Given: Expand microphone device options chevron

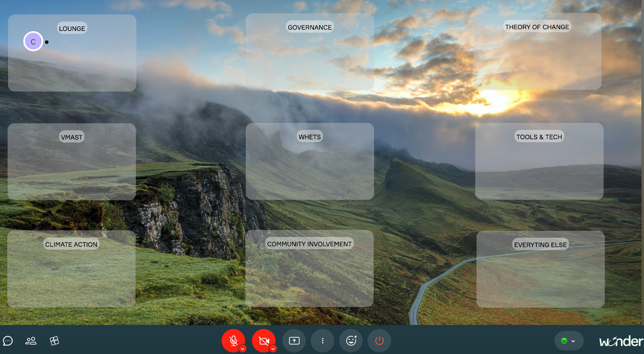Looking at the screenshot, I should (243, 349).
